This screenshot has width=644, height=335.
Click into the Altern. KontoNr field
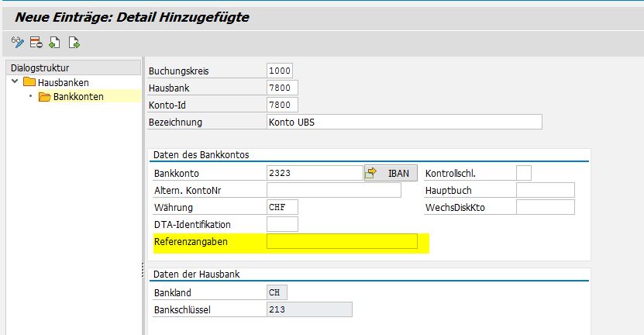tap(333, 190)
